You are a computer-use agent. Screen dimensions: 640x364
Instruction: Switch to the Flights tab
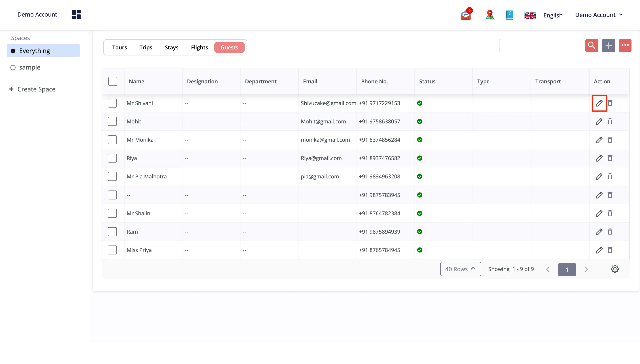pos(199,47)
